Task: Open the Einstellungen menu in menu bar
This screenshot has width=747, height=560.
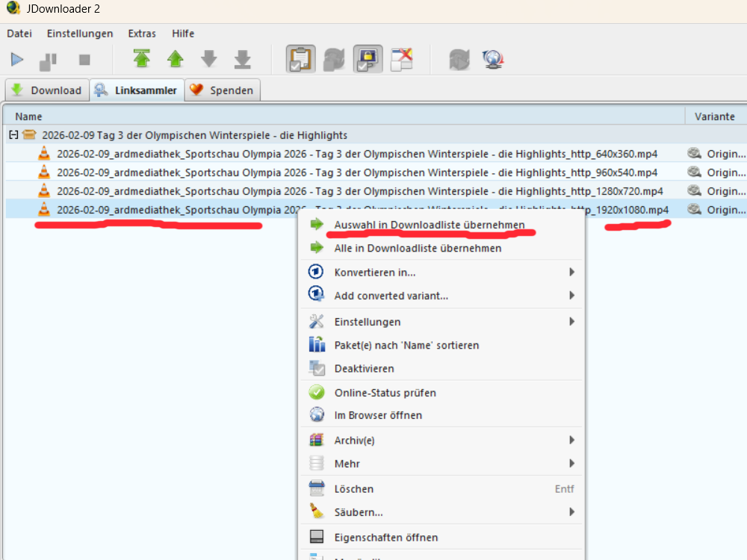Action: (80, 34)
